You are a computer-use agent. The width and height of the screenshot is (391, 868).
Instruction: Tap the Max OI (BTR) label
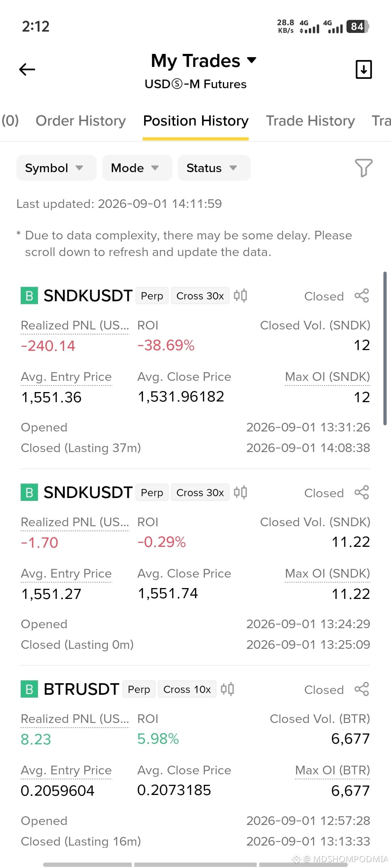(332, 770)
